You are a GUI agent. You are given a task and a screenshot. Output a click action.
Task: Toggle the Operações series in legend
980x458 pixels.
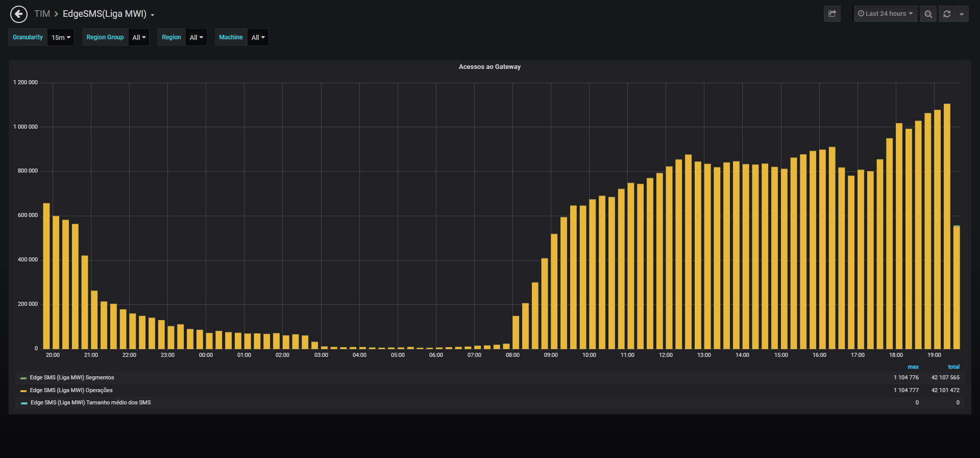point(71,390)
